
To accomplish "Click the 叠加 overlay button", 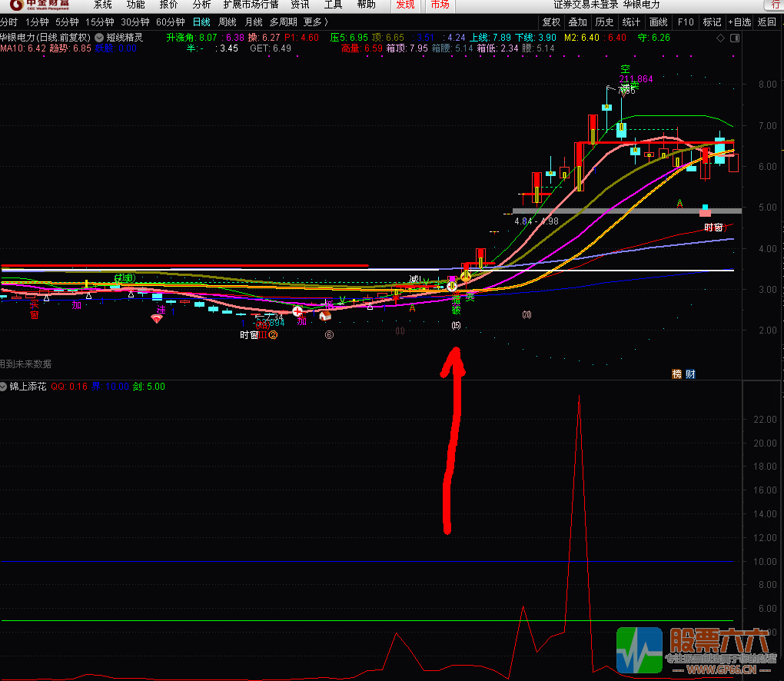I will pyautogui.click(x=577, y=22).
